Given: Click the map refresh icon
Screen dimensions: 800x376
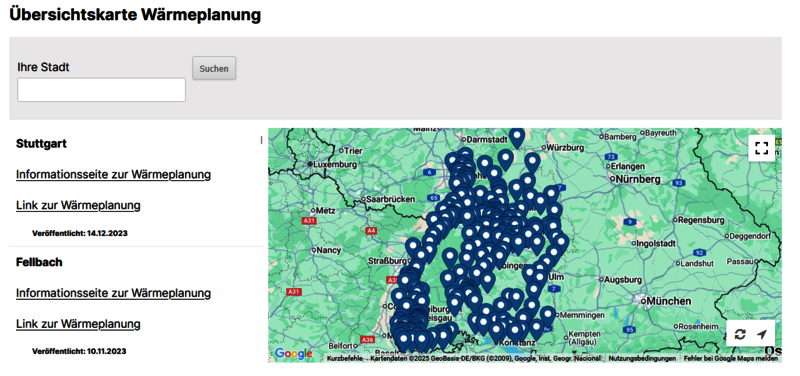Looking at the screenshot, I should [740, 335].
